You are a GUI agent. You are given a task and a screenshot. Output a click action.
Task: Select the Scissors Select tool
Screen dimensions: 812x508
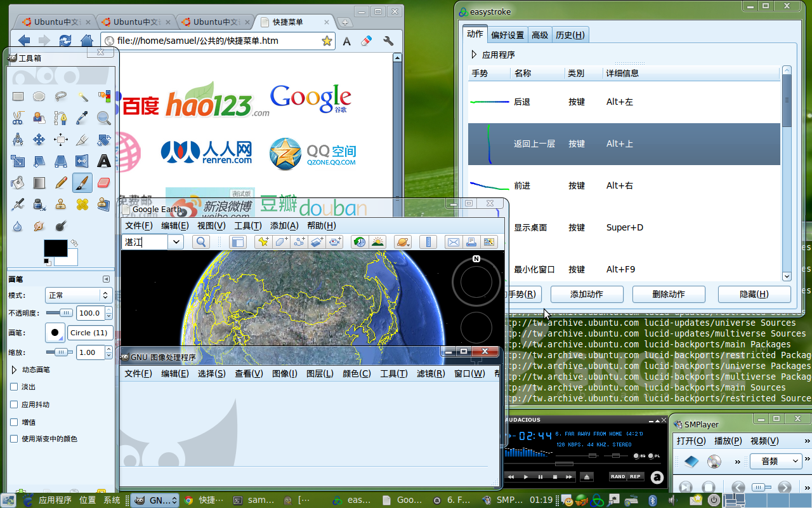(x=18, y=118)
